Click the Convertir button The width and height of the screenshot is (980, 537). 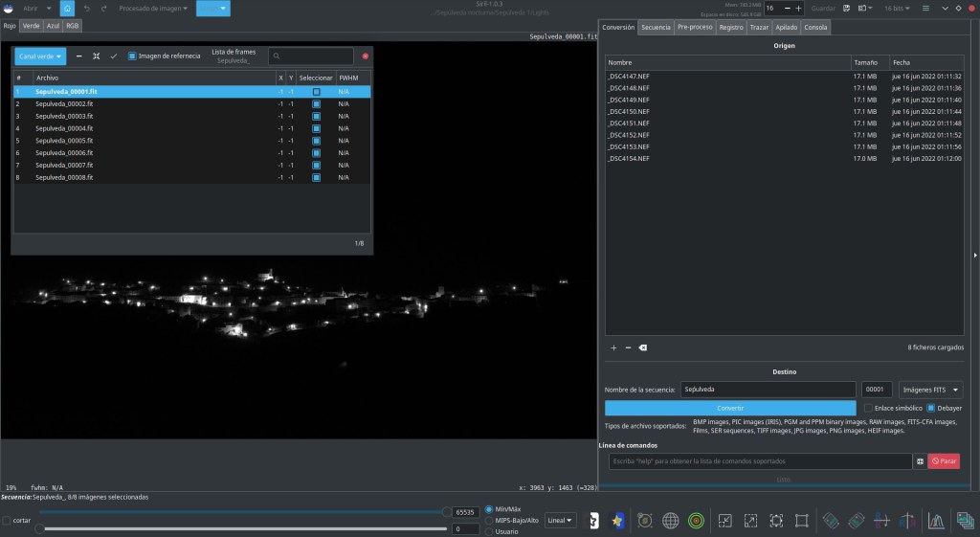pyautogui.click(x=730, y=409)
